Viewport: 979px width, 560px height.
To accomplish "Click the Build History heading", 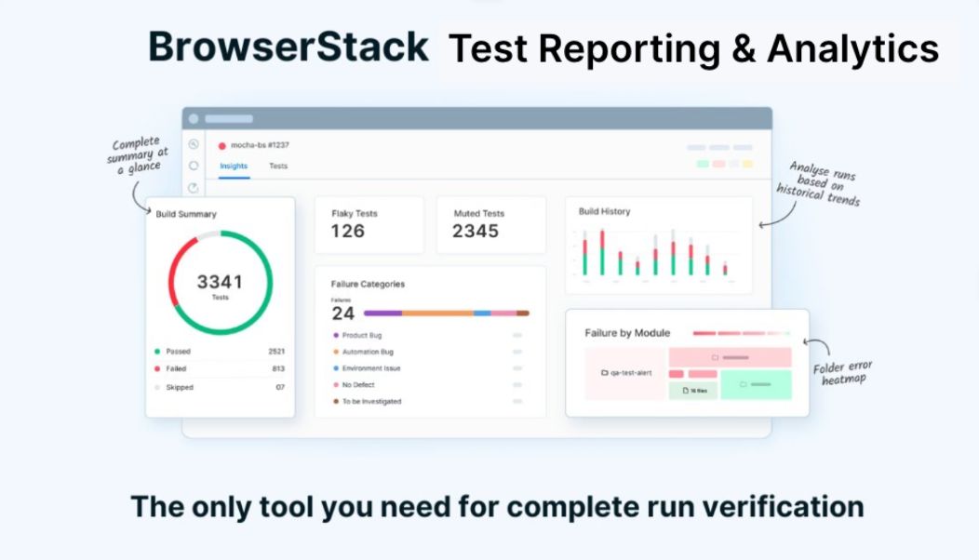I will point(604,212).
